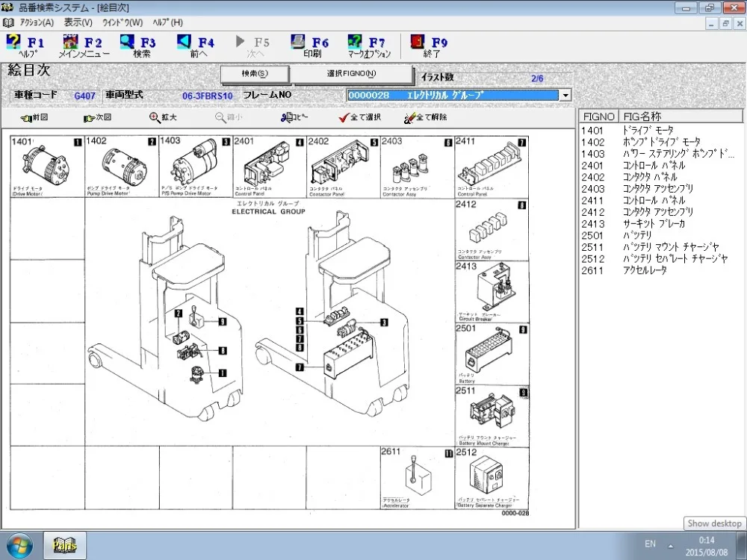Select thumbnail 2412 Contactor Assy
747x560 pixels.
(x=492, y=229)
